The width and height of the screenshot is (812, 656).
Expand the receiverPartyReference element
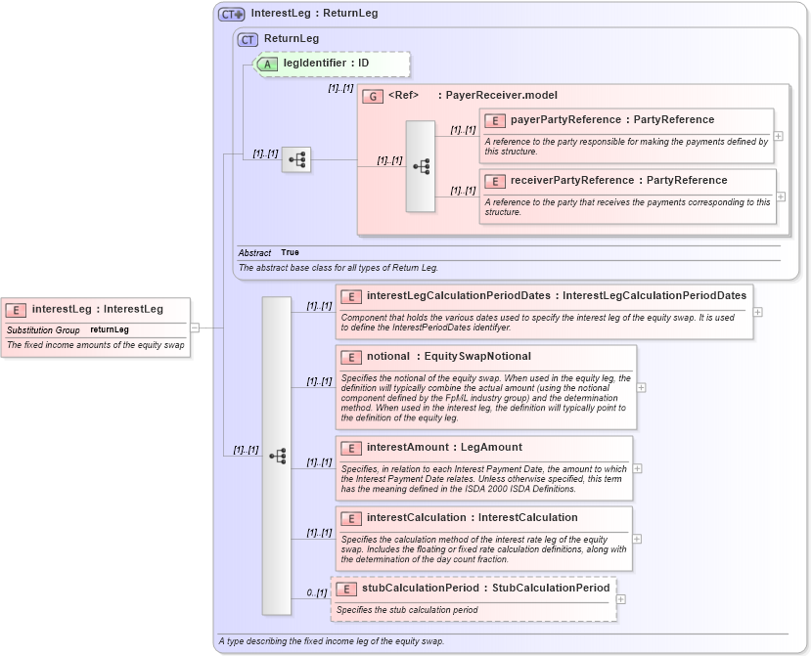[x=781, y=197]
